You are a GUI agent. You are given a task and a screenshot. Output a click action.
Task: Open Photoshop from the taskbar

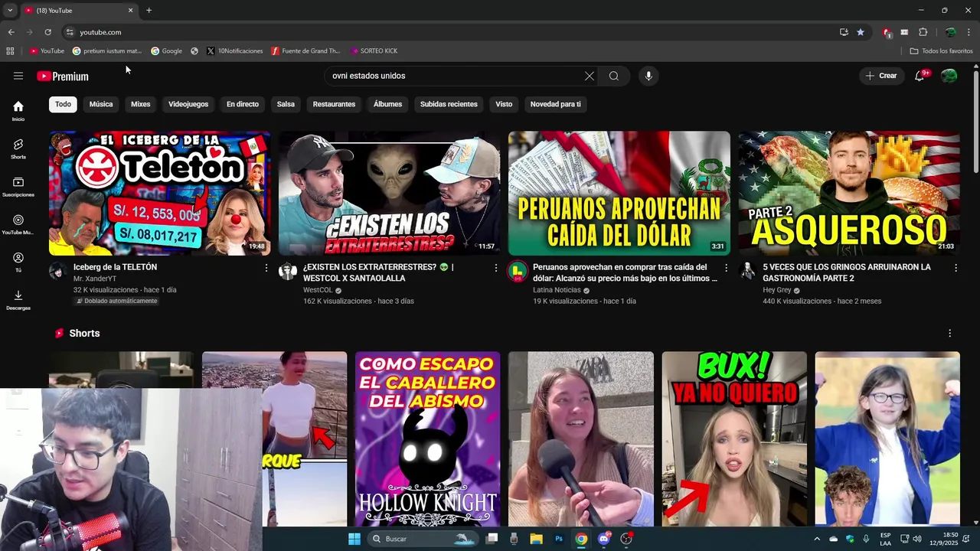click(559, 539)
